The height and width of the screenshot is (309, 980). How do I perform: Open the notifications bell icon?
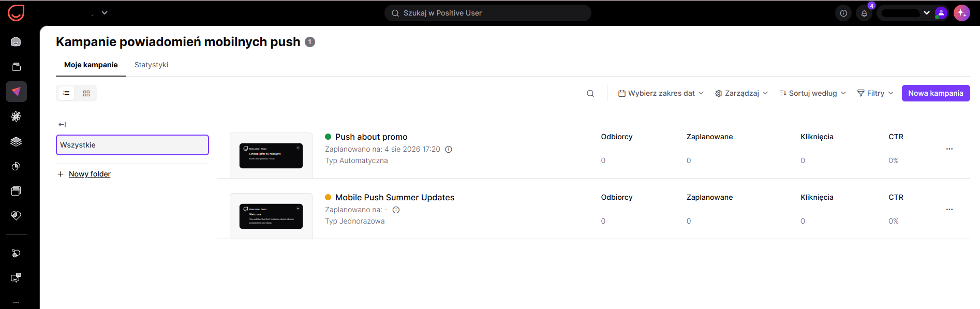click(864, 13)
